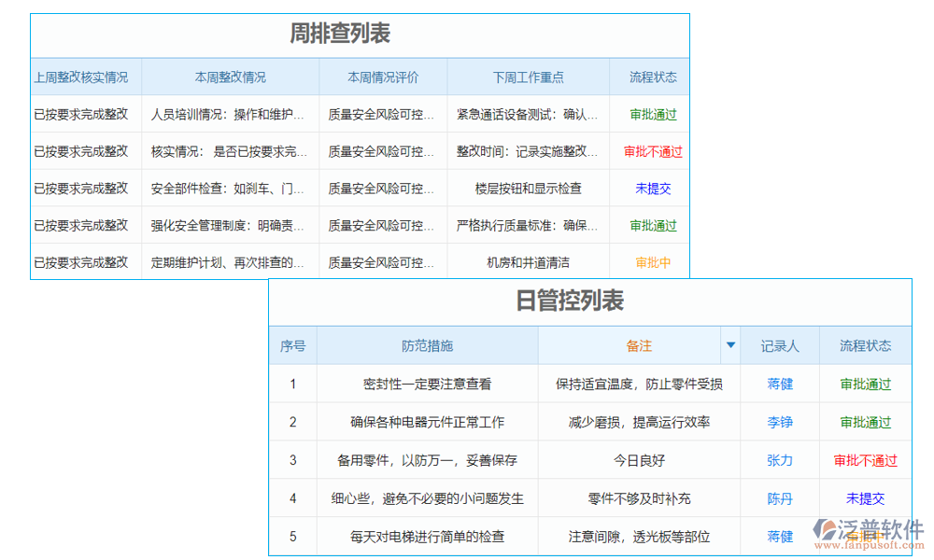The height and width of the screenshot is (560, 934).
Task: Click recorder 张力 in row 3
Action: click(x=780, y=460)
